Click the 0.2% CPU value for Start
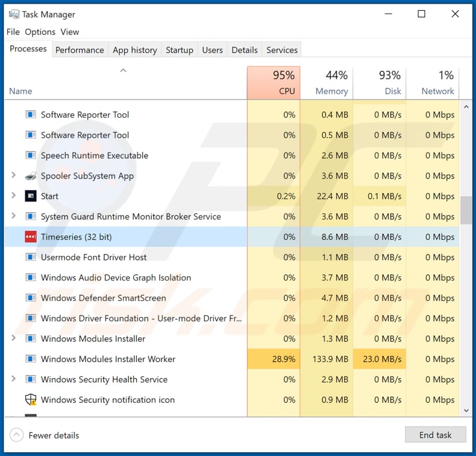This screenshot has width=476, height=456. click(x=286, y=196)
